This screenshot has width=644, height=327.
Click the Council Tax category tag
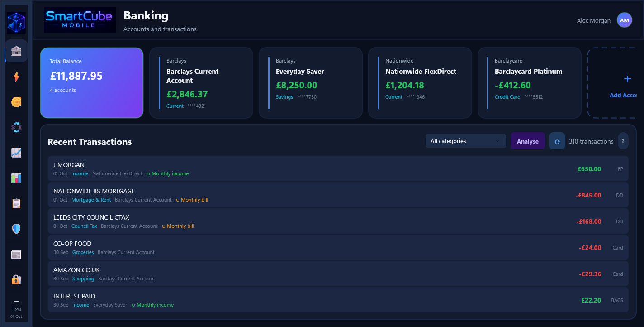point(84,226)
